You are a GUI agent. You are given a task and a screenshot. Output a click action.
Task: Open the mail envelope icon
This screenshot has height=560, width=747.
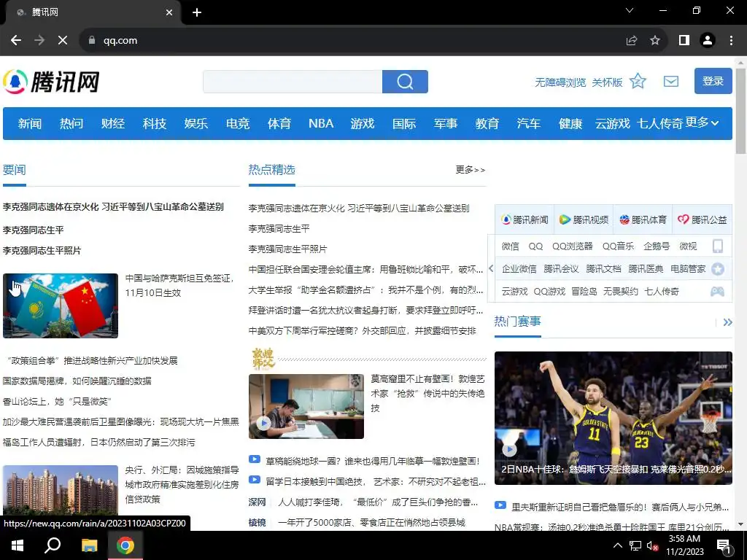pos(671,82)
